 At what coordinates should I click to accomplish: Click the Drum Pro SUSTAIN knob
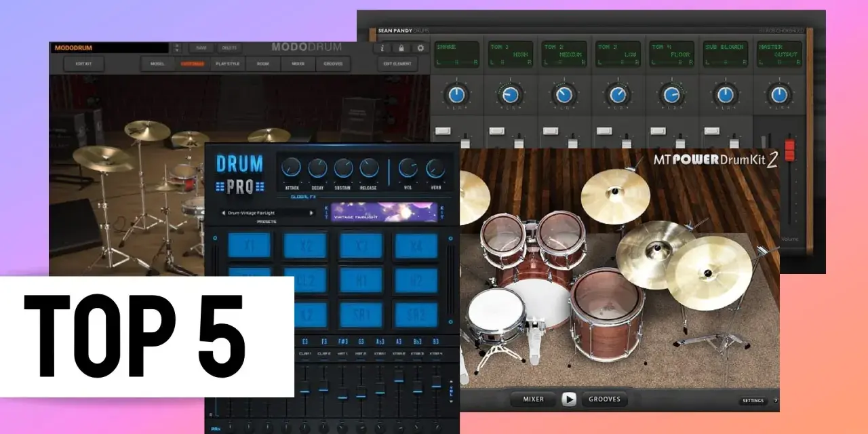click(343, 167)
